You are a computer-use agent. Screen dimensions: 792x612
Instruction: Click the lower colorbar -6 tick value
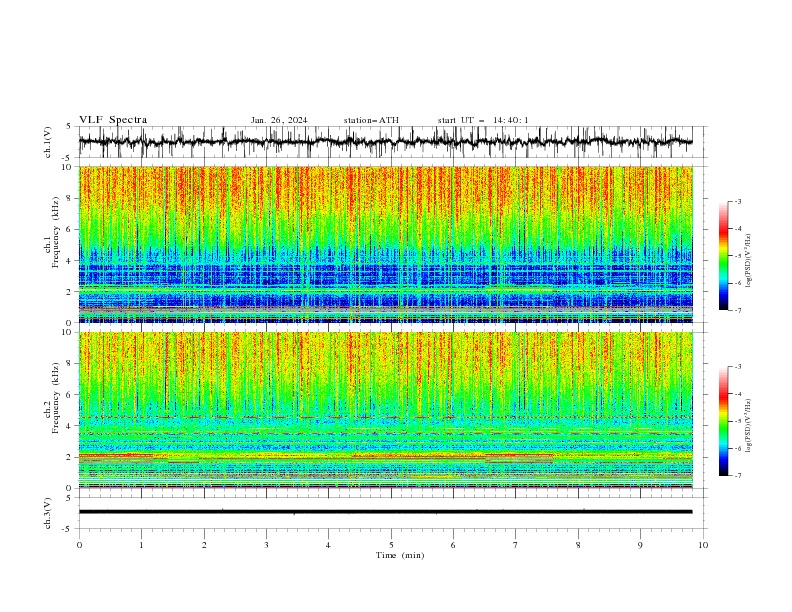[x=738, y=448]
